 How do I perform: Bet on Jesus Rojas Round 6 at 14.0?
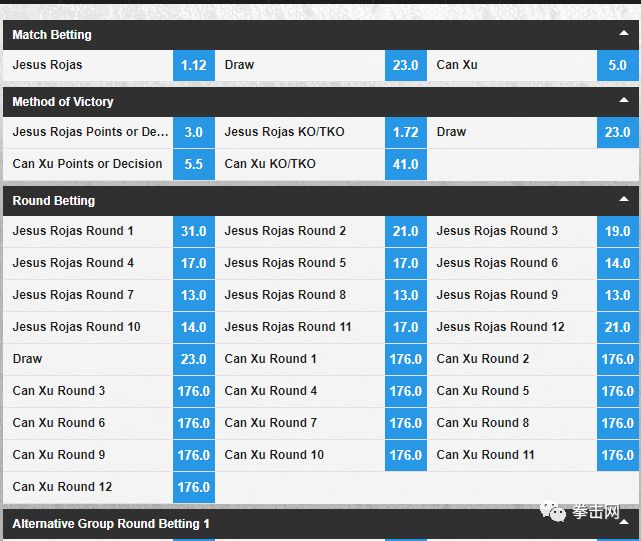(617, 263)
